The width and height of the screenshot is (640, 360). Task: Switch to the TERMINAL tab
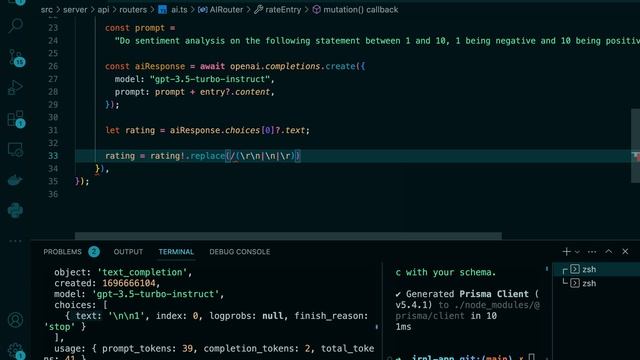(x=176, y=252)
